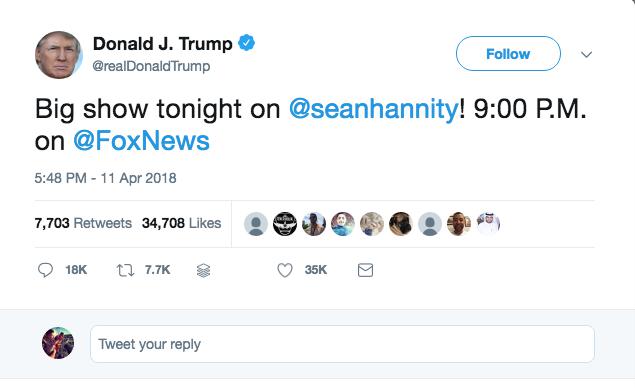View the 34,708 Likes list
635x388 pixels.
click(181, 223)
